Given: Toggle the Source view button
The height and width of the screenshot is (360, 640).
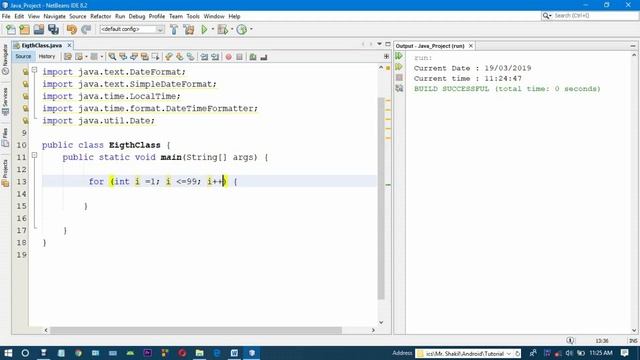Looking at the screenshot, I should 23,57.
